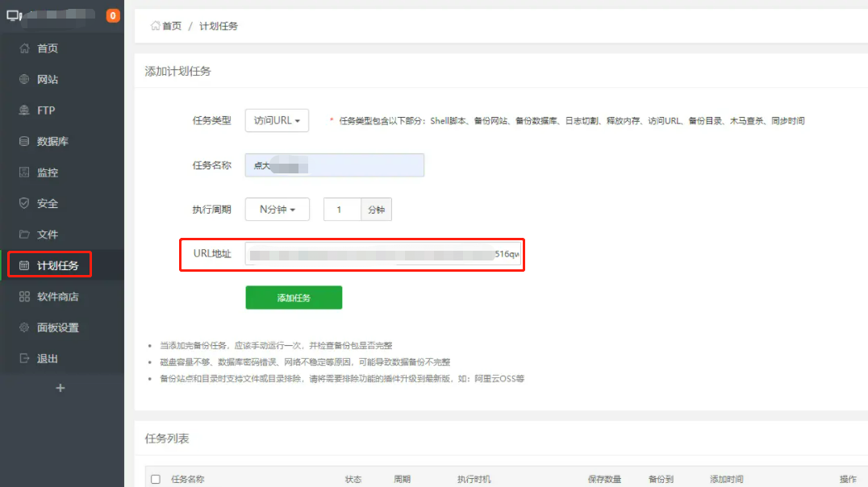Focus the 任务名称 text field
This screenshot has width=868, height=487.
335,165
